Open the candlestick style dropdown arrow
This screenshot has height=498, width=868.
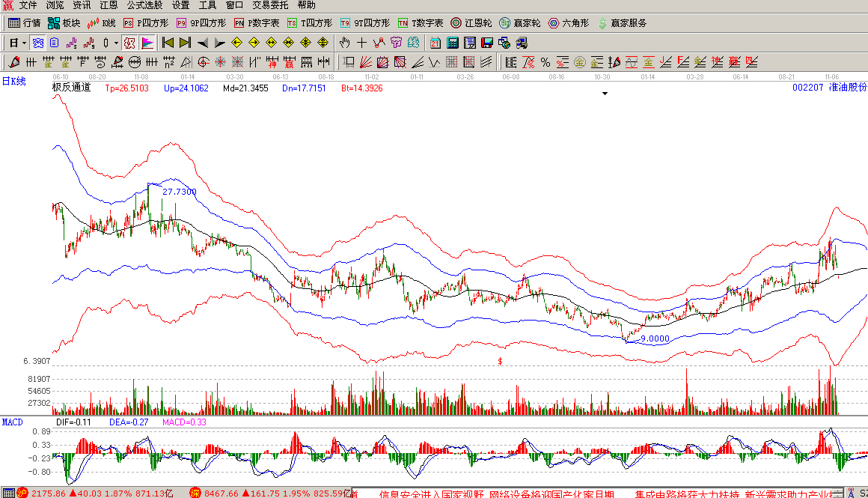click(116, 43)
